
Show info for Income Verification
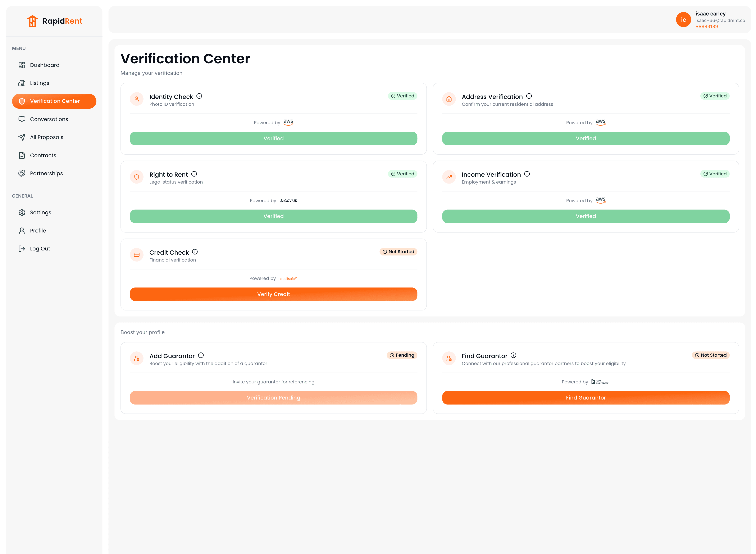(527, 174)
